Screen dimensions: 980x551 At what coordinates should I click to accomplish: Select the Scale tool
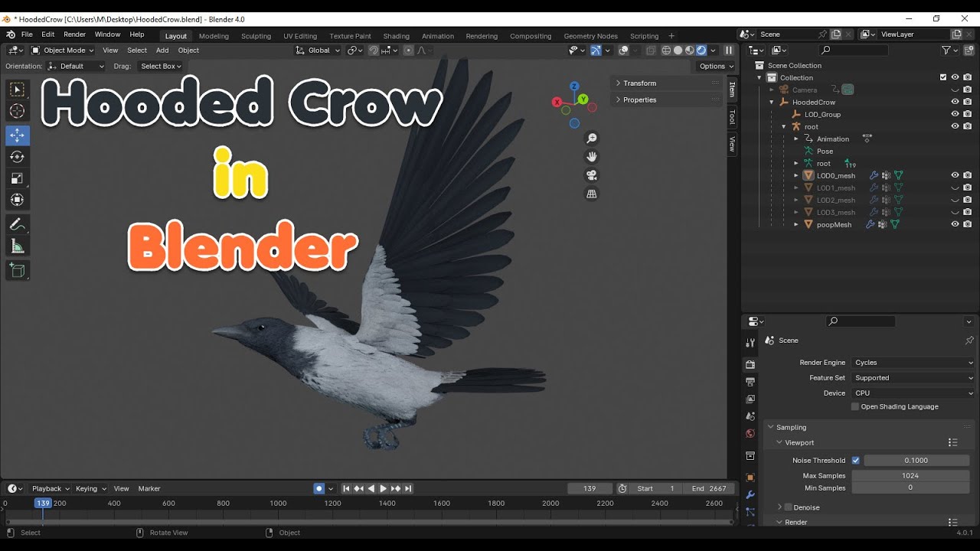point(17,178)
